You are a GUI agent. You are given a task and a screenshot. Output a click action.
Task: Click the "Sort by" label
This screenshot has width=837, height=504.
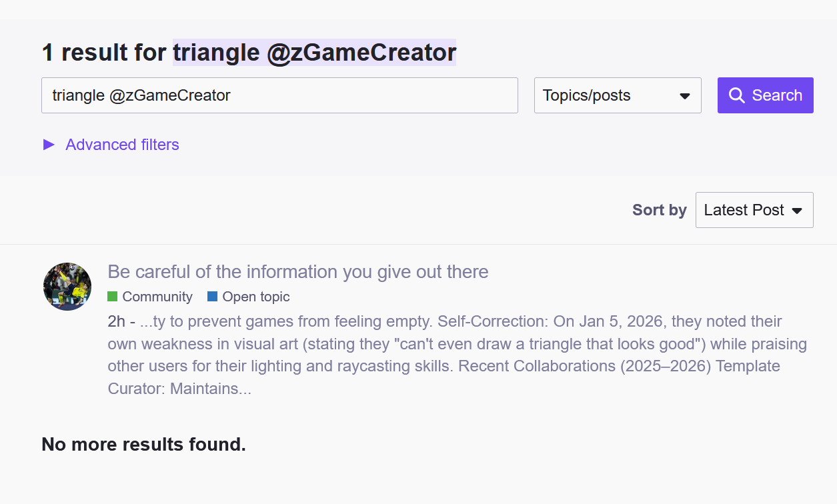(x=659, y=210)
